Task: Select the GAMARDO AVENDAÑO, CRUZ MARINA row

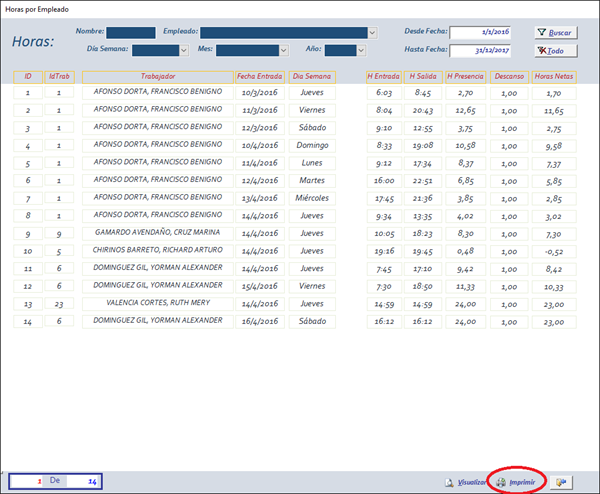Action: point(157,232)
